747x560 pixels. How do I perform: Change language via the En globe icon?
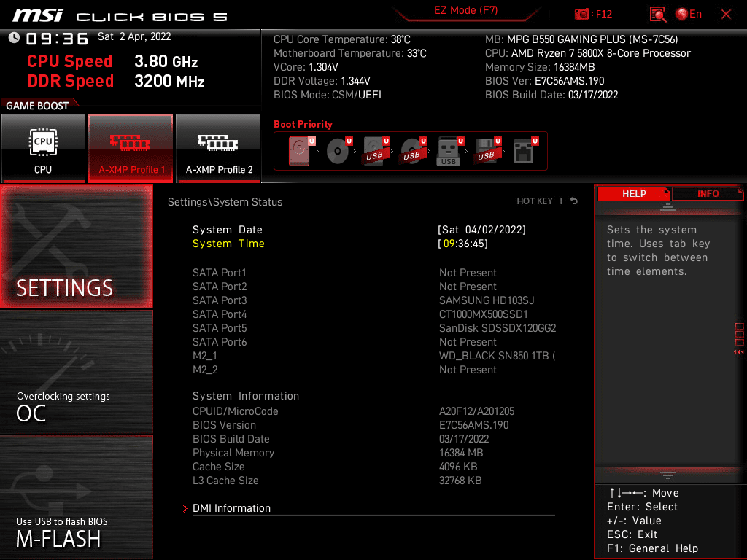tap(689, 15)
